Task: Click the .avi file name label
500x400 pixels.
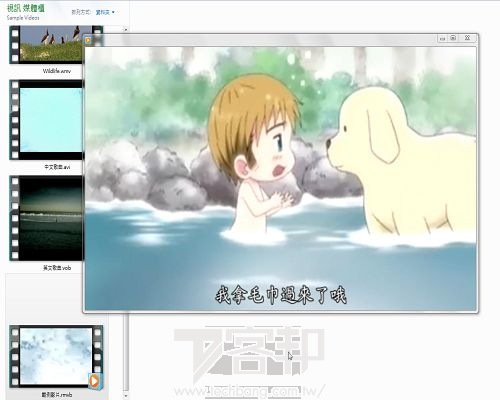Action: click(57, 167)
